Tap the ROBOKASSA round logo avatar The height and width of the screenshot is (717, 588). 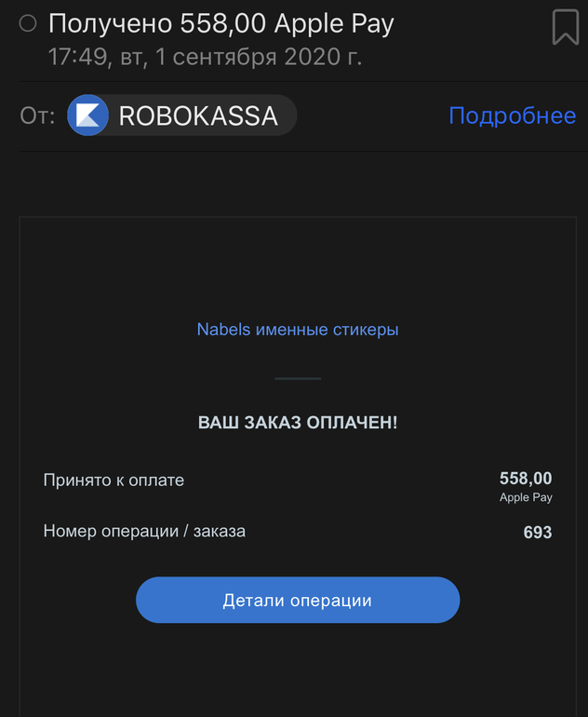click(x=88, y=115)
